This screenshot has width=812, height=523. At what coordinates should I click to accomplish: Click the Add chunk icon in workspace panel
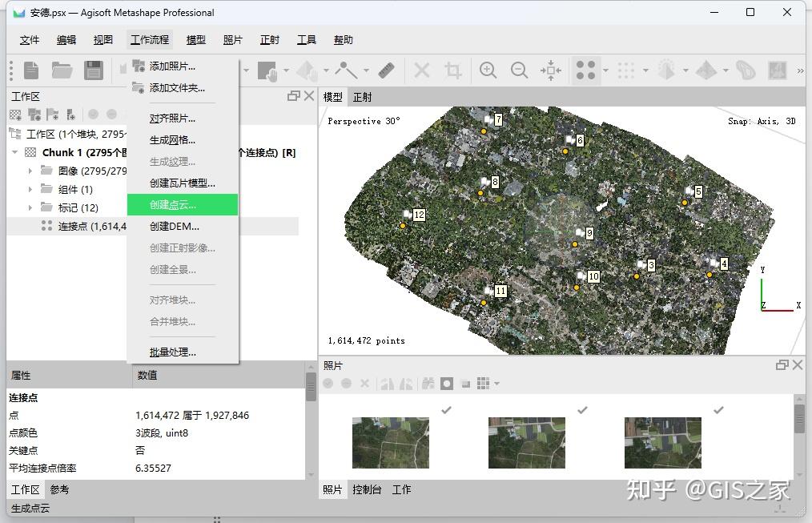tap(16, 115)
